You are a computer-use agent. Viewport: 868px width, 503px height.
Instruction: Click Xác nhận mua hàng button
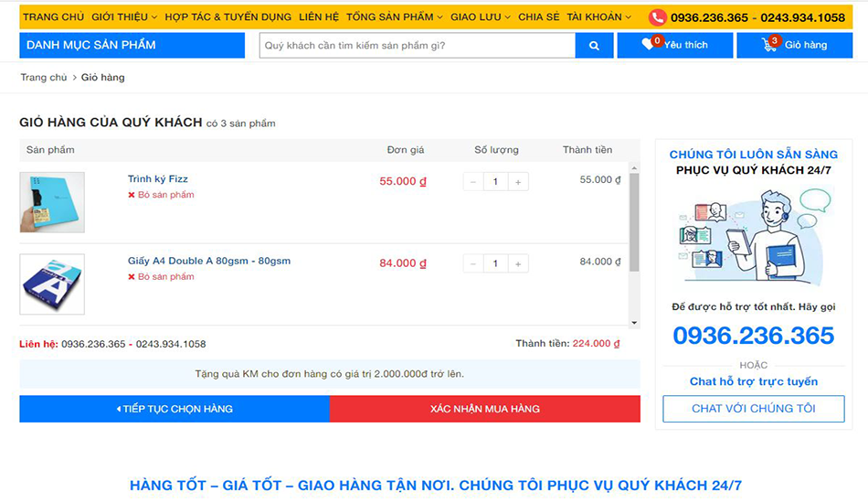coord(484,409)
